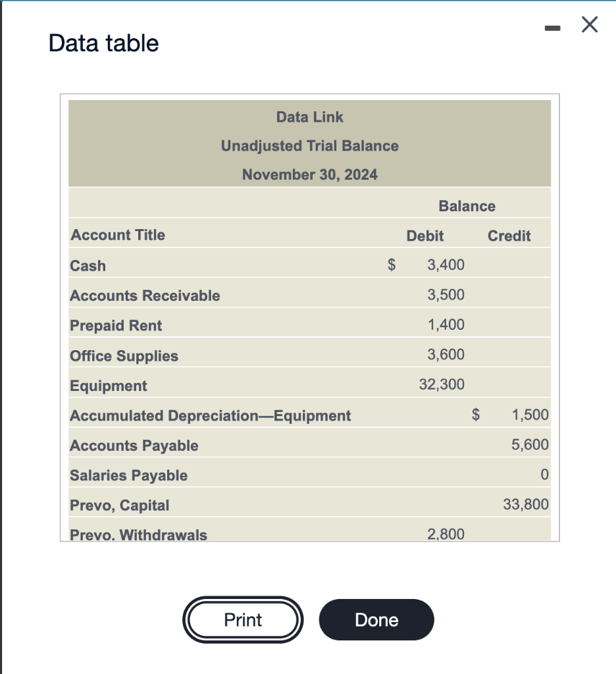616x674 pixels.
Task: Click the Credit column header
Action: 510,235
